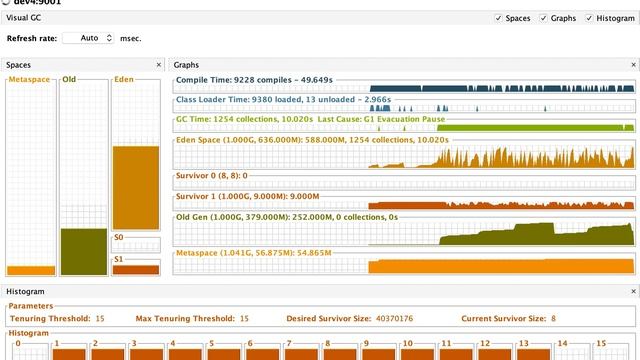
Task: Toggle the Graphs checkbox
Action: tap(543, 18)
